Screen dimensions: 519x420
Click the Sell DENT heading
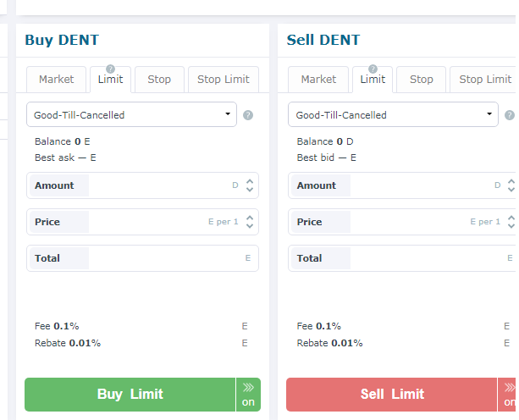(x=323, y=40)
